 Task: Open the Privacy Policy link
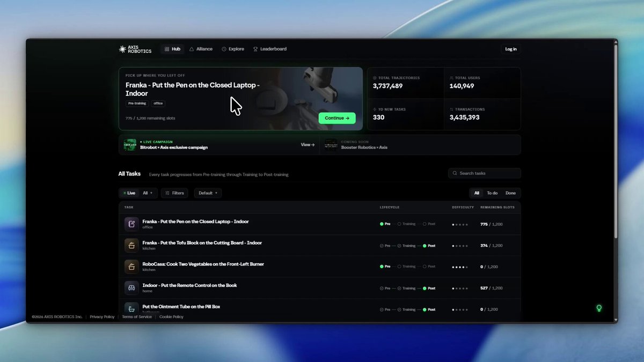click(x=102, y=317)
